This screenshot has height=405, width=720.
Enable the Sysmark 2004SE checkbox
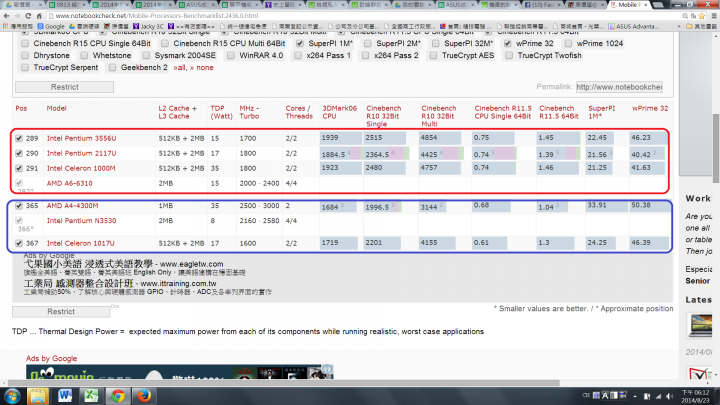pyautogui.click(x=146, y=56)
